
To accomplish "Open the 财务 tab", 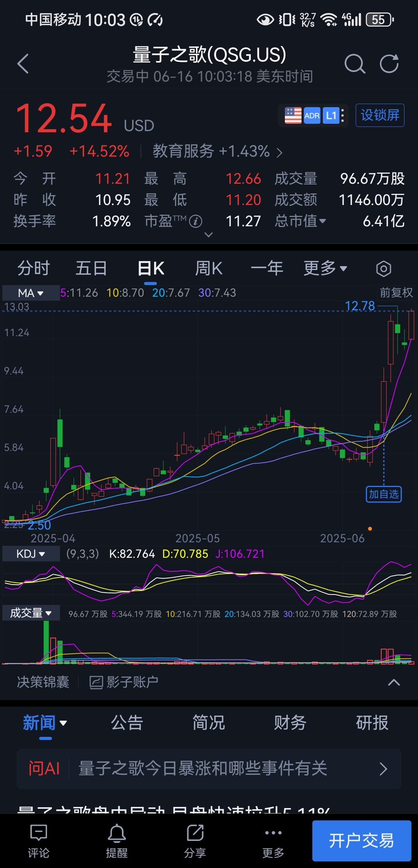I will pyautogui.click(x=290, y=723).
